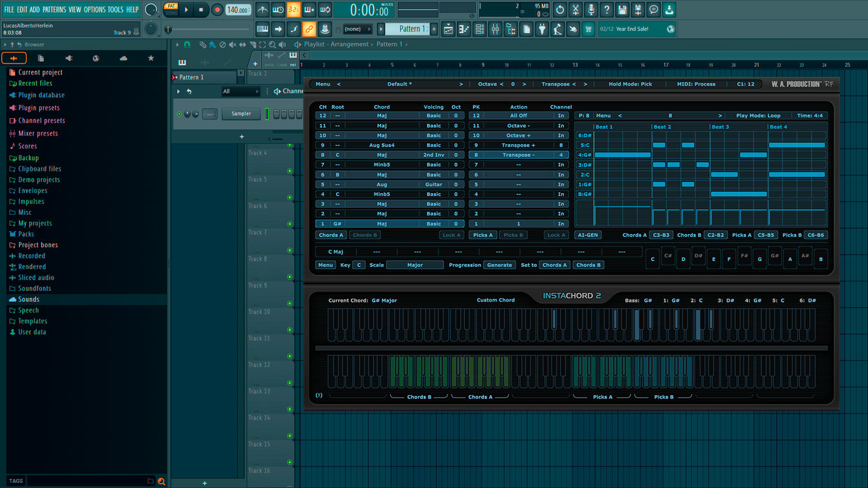Click the link/chain icon in toolbar
The width and height of the screenshot is (868, 488).
click(x=309, y=29)
